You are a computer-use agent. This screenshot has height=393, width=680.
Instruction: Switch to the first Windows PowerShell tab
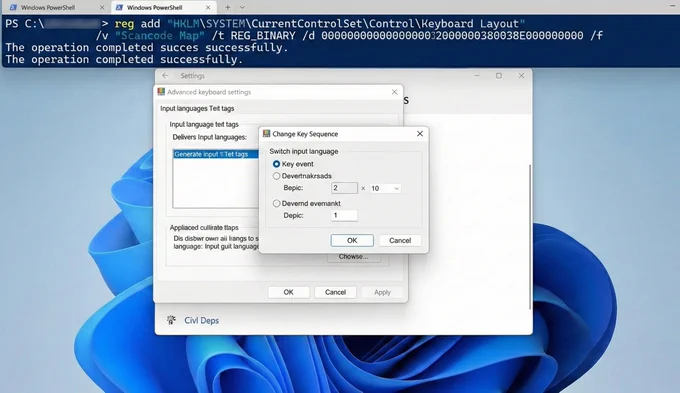point(56,7)
